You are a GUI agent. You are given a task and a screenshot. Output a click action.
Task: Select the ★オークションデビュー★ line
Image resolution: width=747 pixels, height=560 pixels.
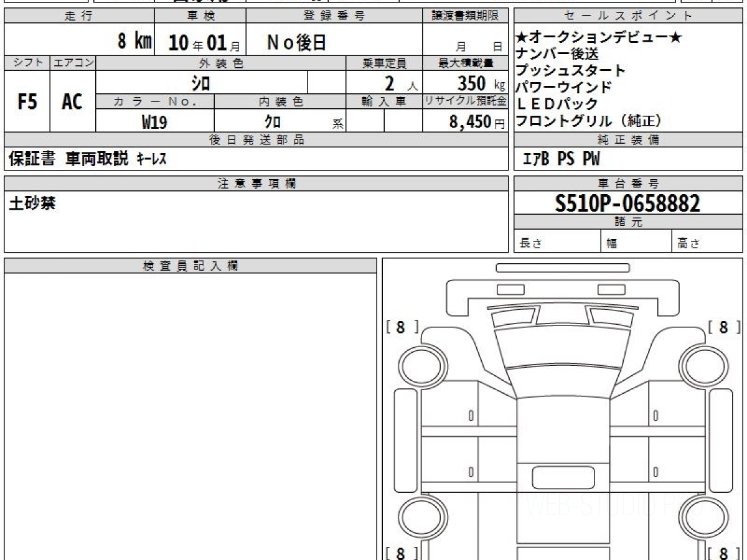[x=600, y=38]
